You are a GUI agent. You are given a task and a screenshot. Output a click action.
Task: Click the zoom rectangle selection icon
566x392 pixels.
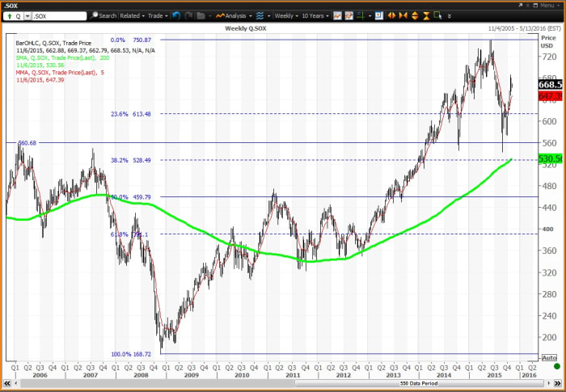click(436, 15)
